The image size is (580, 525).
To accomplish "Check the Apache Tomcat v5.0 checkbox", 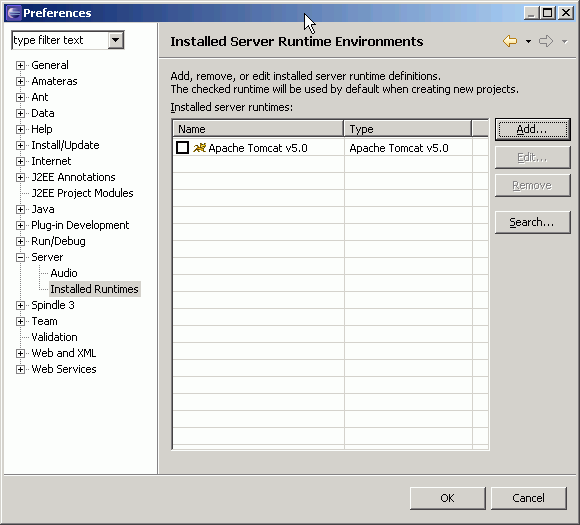I will (x=182, y=148).
